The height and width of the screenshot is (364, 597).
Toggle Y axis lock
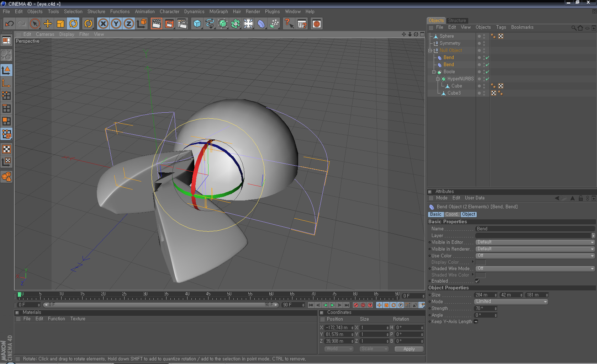click(x=116, y=24)
